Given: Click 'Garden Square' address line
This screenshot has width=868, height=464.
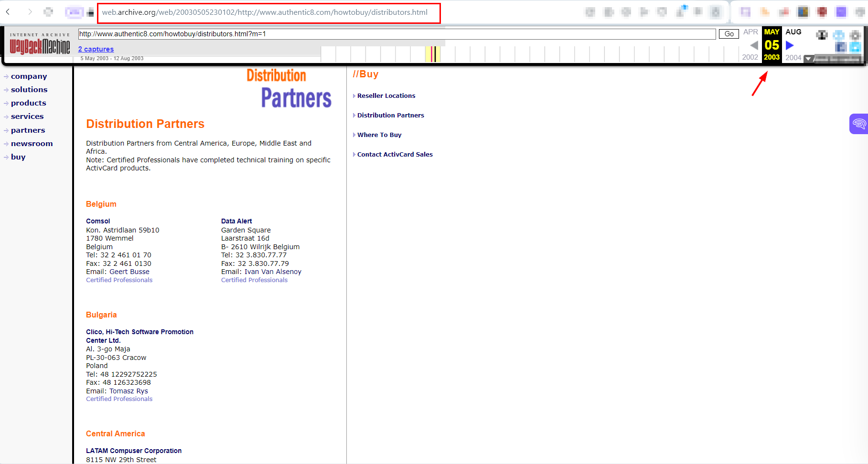Looking at the screenshot, I should click(x=246, y=230).
